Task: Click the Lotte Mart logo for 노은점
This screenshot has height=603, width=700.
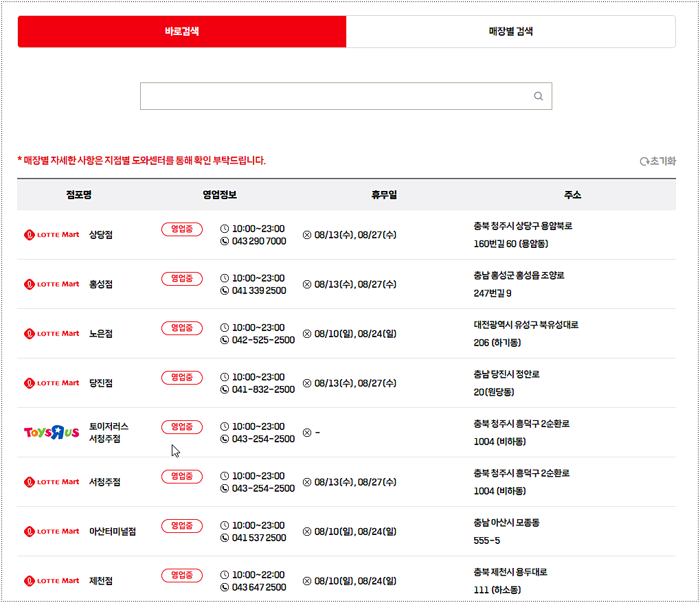Action: pos(52,334)
